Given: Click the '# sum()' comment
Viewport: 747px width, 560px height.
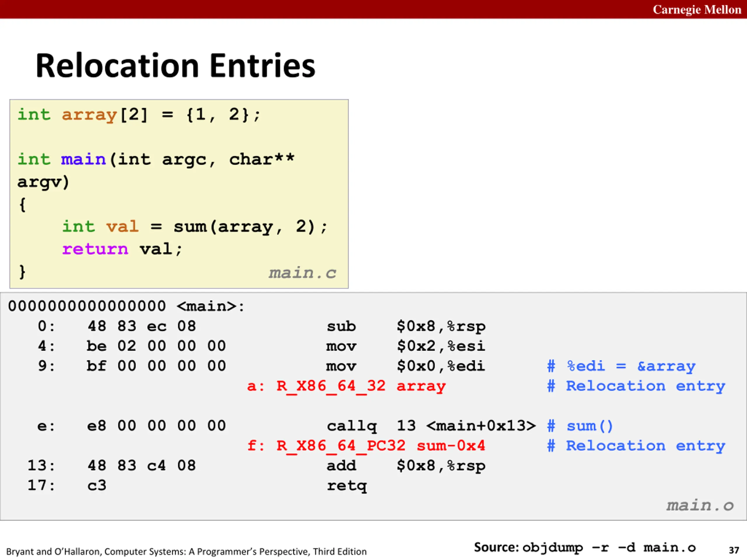Looking at the screenshot, I should (580, 426).
